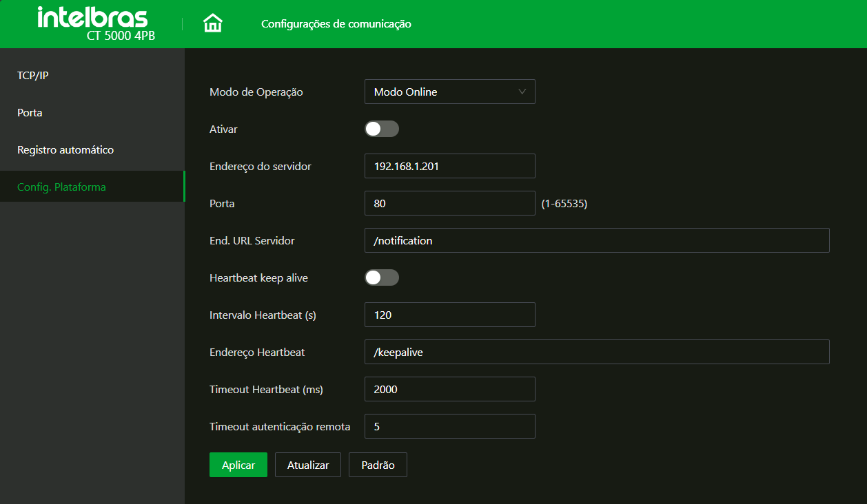Click the Endereço do servidor field
Image resolution: width=867 pixels, height=504 pixels.
coord(449,166)
